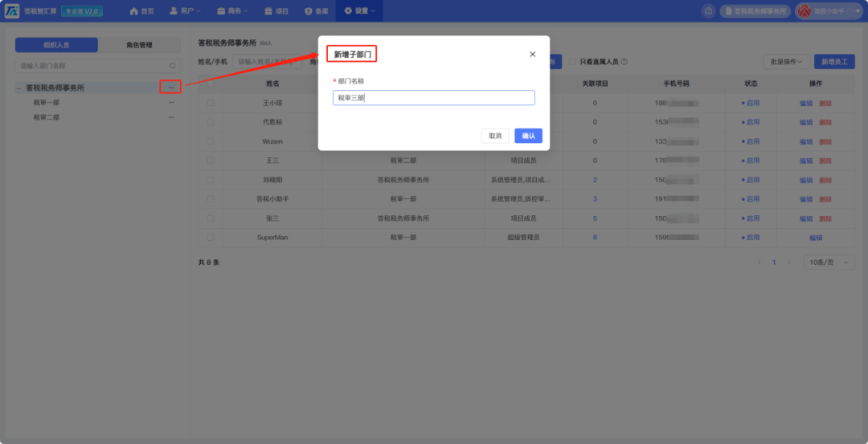Toggle the 只看直属人员 checkbox

(573, 62)
